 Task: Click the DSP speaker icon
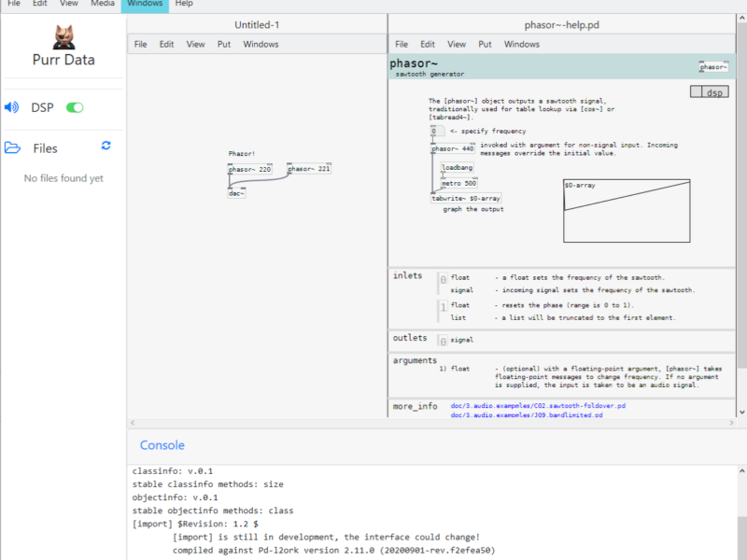(x=12, y=107)
